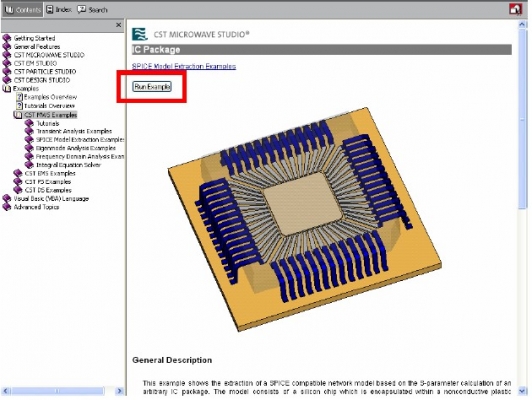532x400 pixels.
Task: Click the Getting Started book icon
Action: point(7,38)
